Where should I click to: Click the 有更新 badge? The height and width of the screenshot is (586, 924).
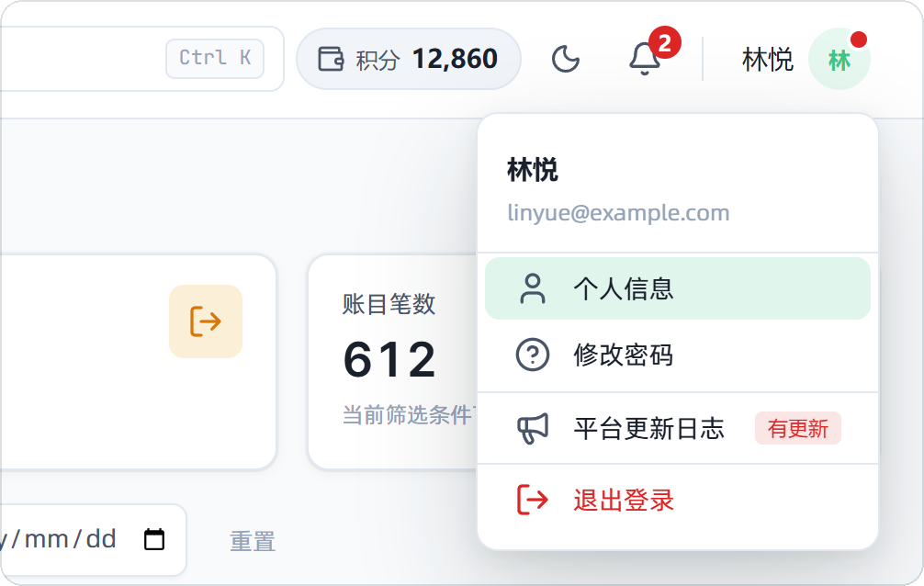tap(798, 429)
